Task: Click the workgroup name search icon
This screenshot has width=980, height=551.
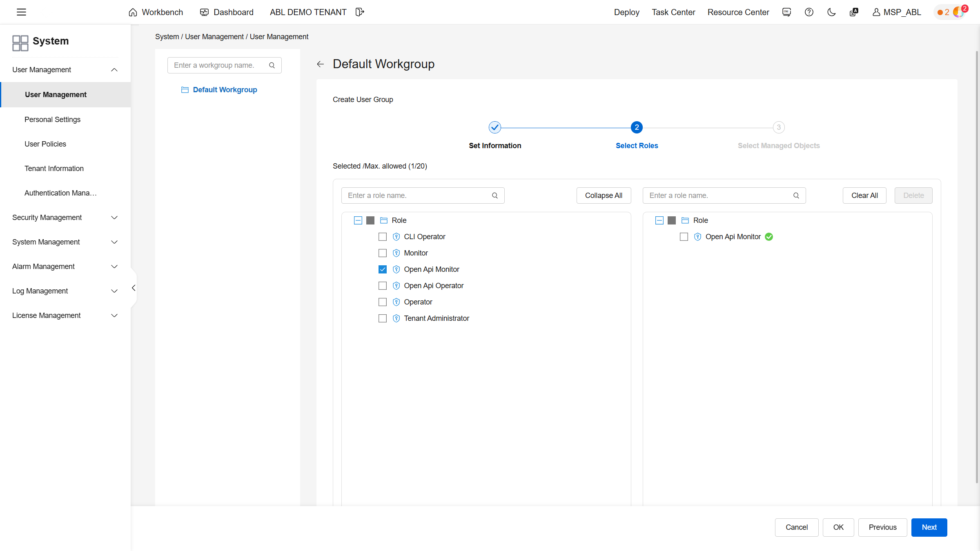Action: click(x=272, y=65)
